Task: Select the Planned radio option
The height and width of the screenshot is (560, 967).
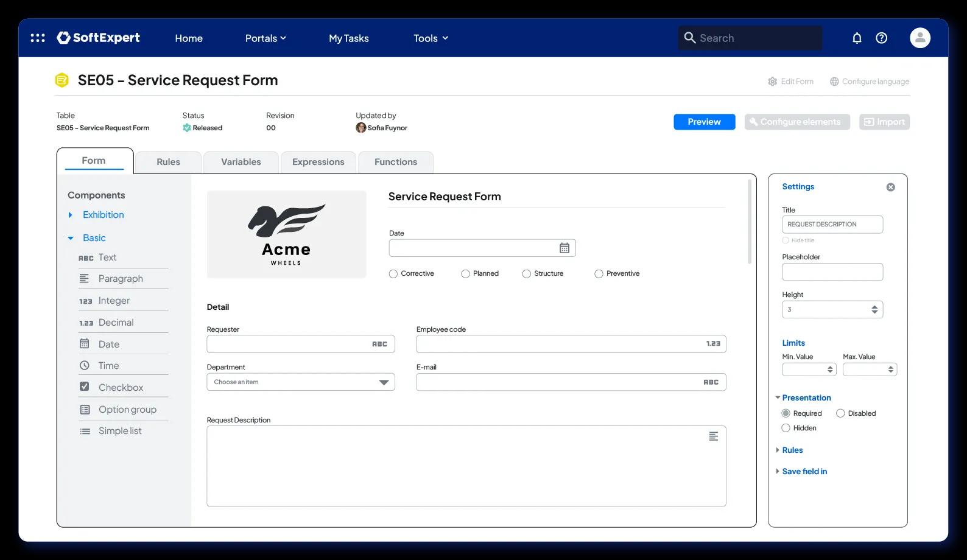Action: [x=465, y=274]
